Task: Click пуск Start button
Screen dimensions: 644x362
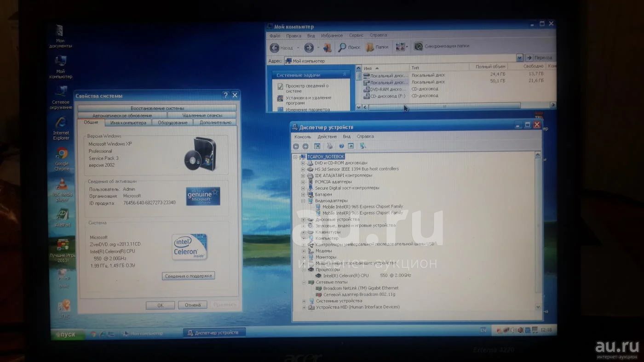Action: tap(68, 335)
